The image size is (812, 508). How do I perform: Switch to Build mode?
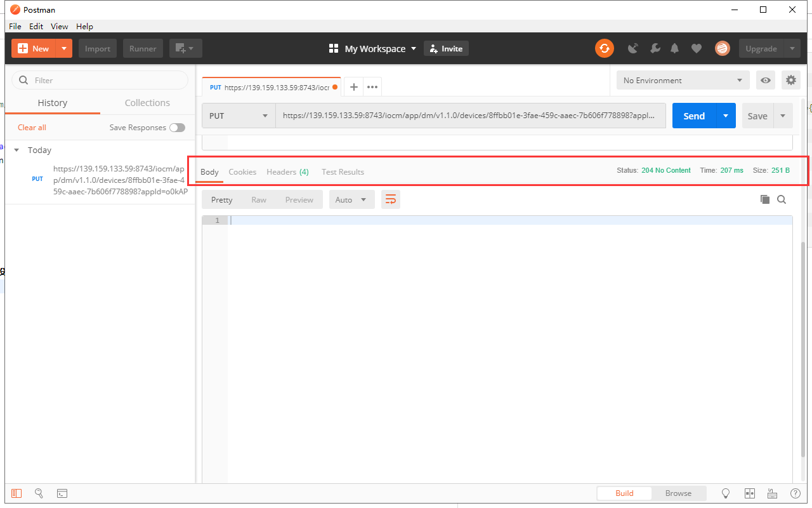tap(624, 493)
